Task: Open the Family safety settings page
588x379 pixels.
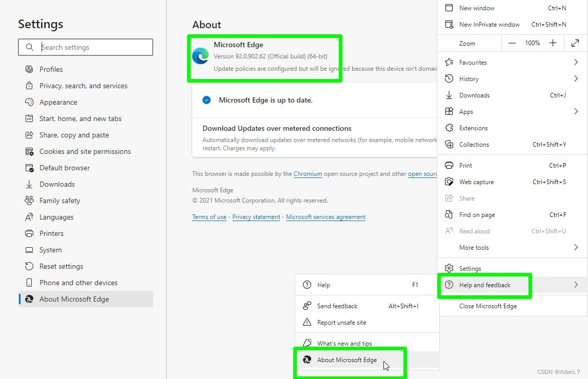Action: coord(86,201)
